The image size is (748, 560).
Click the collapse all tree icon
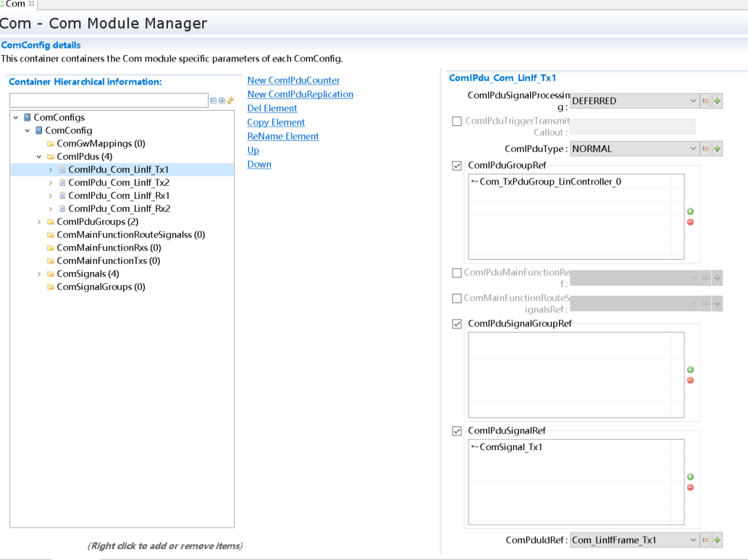pos(213,101)
